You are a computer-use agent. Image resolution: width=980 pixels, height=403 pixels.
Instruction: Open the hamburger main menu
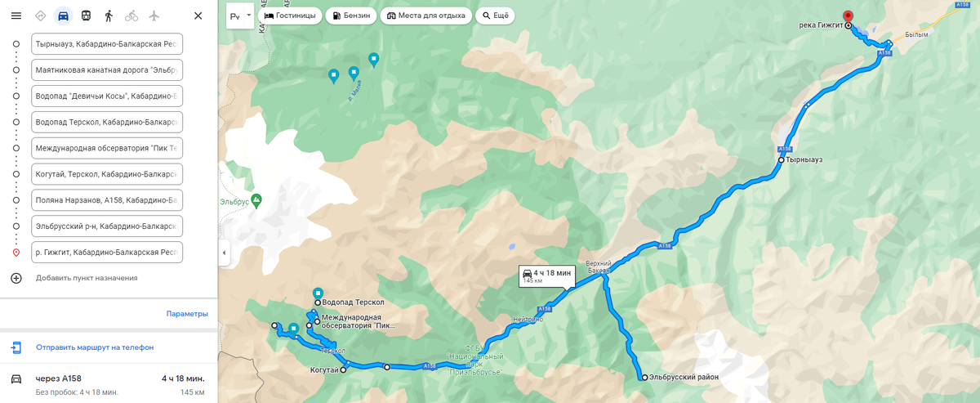tap(16, 16)
